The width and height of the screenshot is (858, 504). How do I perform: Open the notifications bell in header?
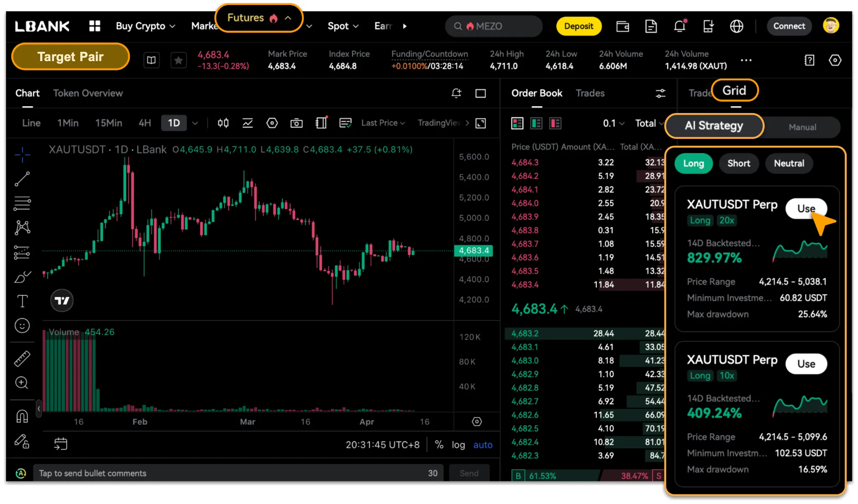pos(680,26)
